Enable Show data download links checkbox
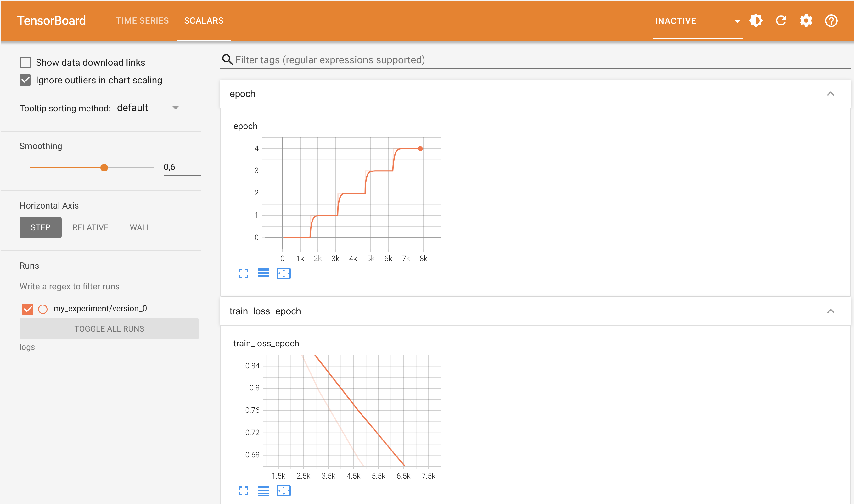 click(x=25, y=63)
